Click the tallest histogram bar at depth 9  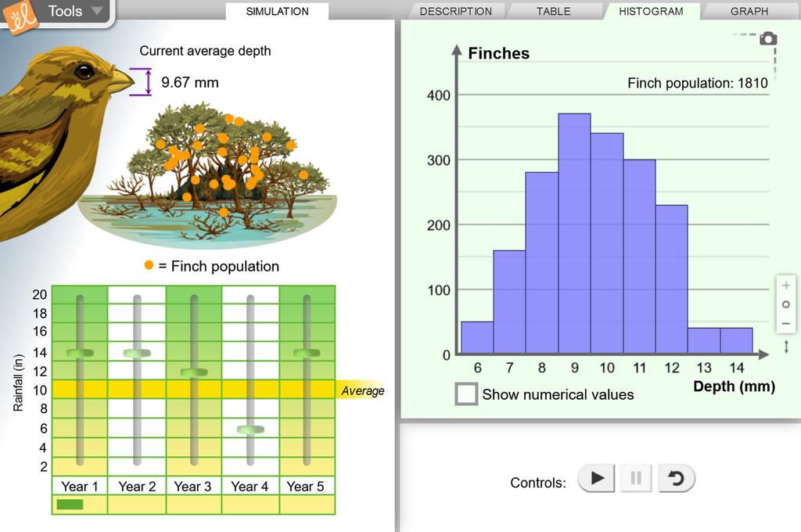(x=574, y=234)
